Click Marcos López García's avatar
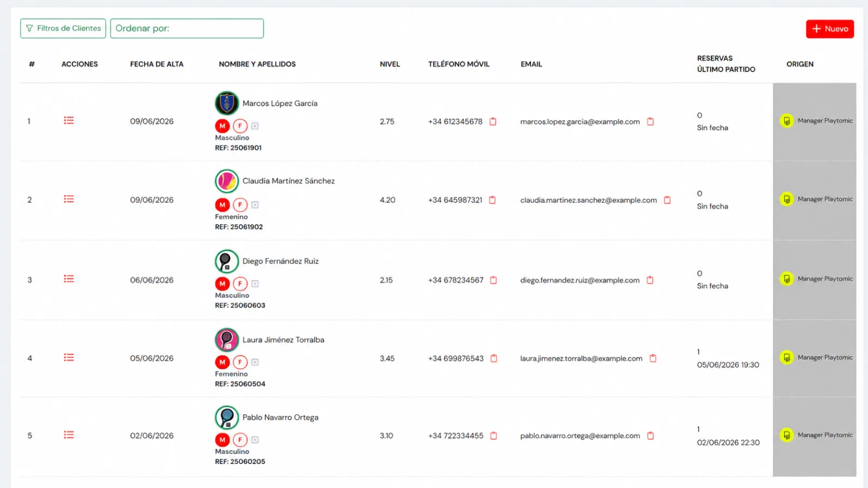868x488 pixels. click(x=227, y=103)
